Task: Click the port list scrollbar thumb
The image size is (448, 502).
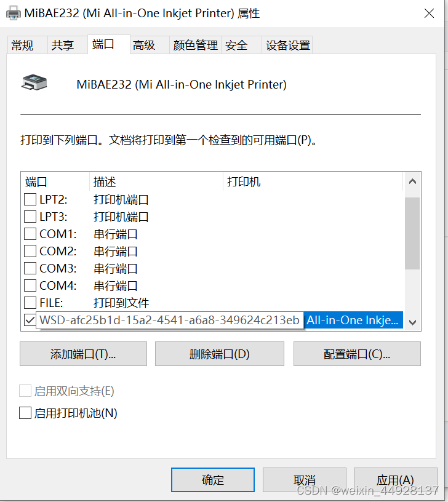Action: pos(412,233)
